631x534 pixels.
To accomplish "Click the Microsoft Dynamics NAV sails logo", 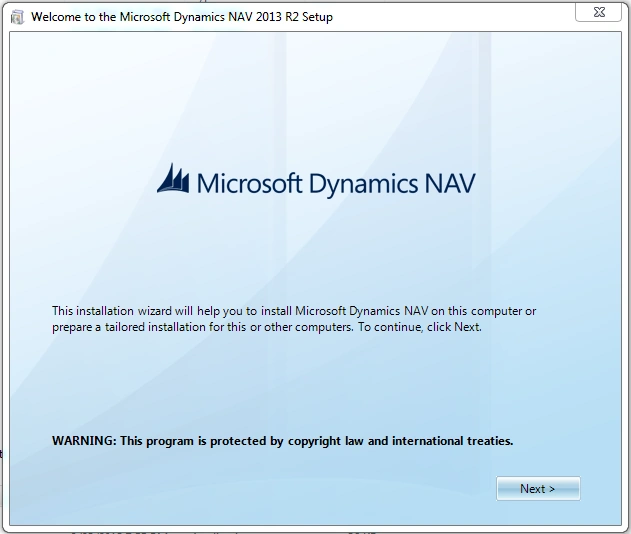I will click(x=173, y=178).
